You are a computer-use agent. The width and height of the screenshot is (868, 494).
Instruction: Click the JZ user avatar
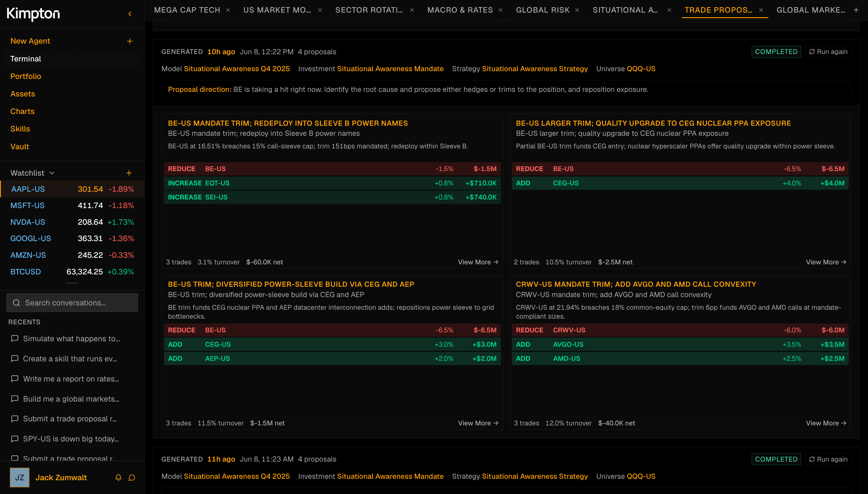pyautogui.click(x=20, y=477)
